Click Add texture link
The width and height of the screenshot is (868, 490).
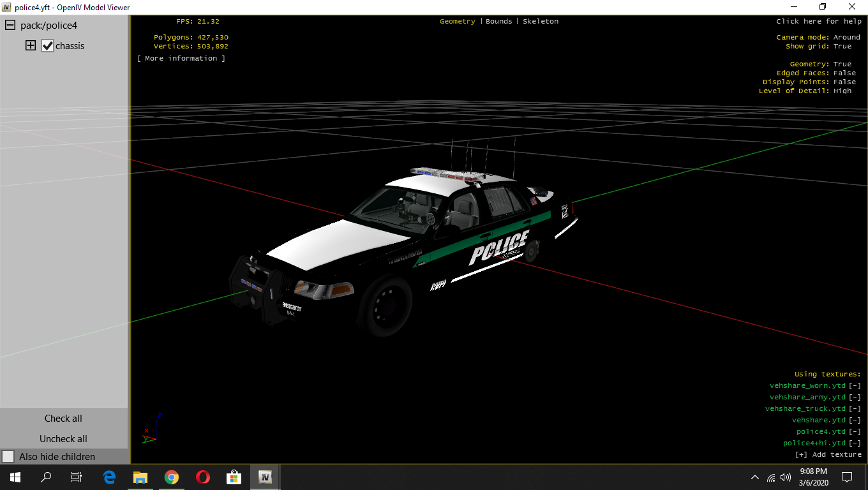(x=828, y=455)
